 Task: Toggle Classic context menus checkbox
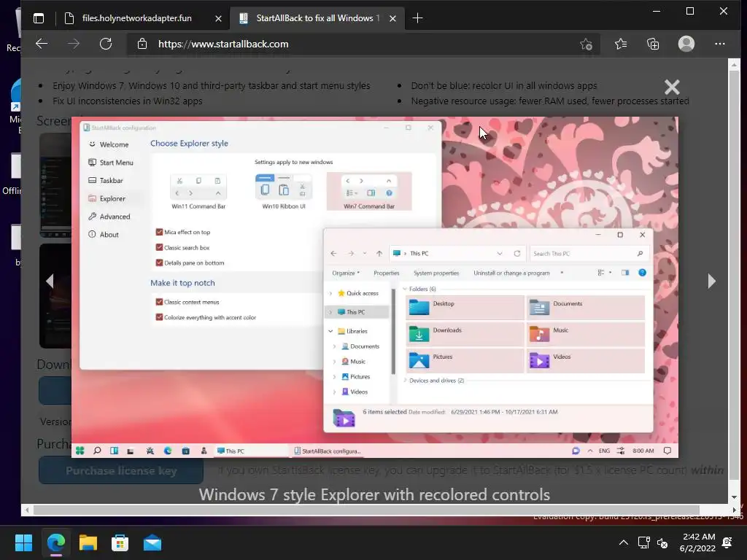click(159, 302)
